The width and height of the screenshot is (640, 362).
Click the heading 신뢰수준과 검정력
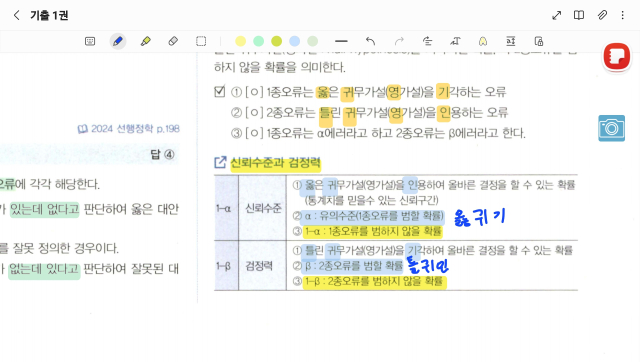(x=276, y=163)
